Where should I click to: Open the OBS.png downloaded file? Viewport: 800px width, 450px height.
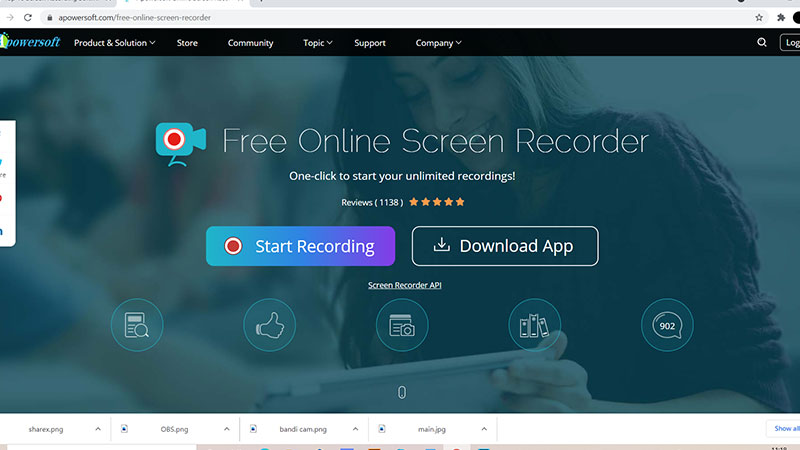[x=174, y=429]
